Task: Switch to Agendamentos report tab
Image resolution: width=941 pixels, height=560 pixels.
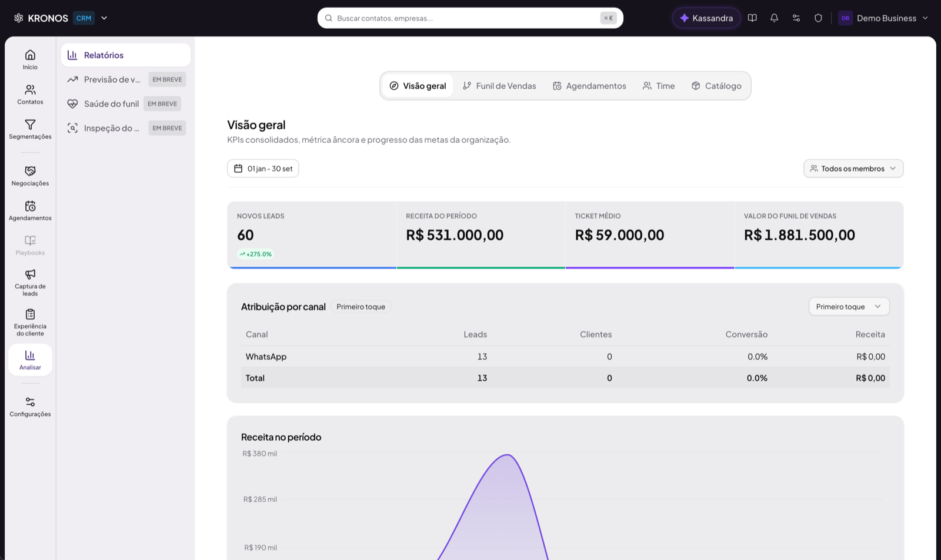Action: coord(589,86)
